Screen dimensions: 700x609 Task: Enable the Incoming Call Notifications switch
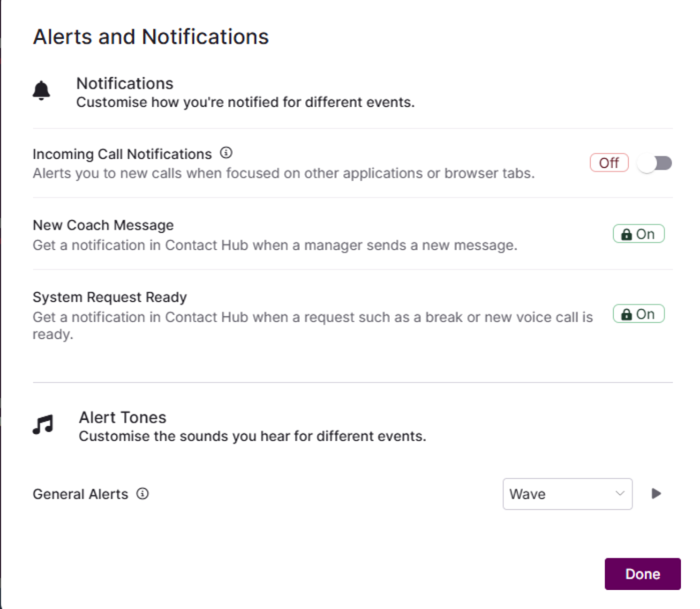pos(655,163)
